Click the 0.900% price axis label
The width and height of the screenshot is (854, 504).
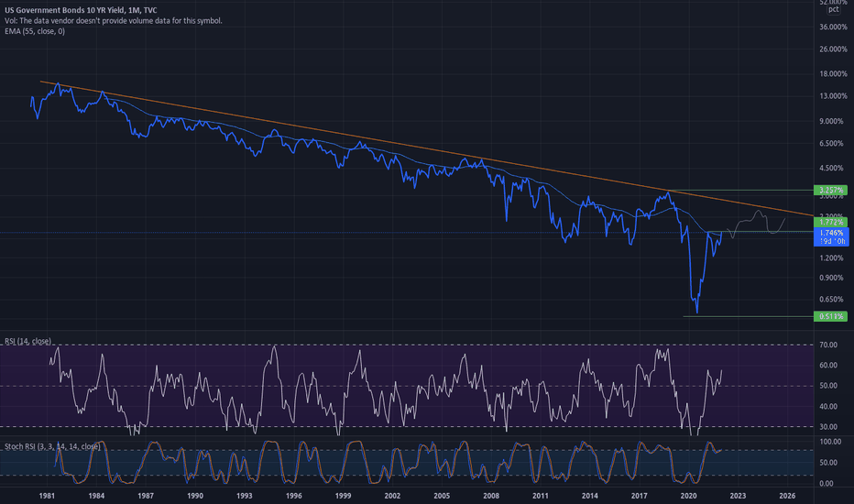coord(833,278)
